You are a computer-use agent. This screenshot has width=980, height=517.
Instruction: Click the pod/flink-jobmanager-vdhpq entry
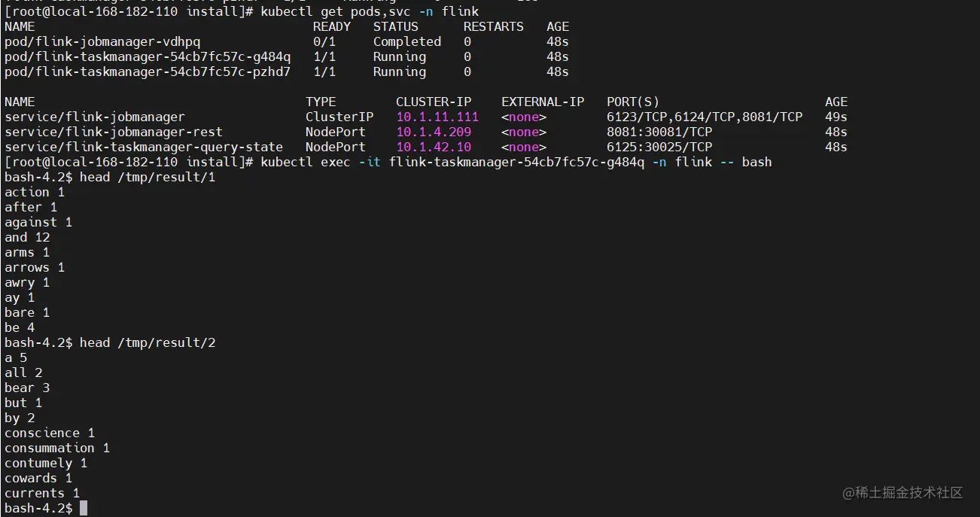pos(102,42)
